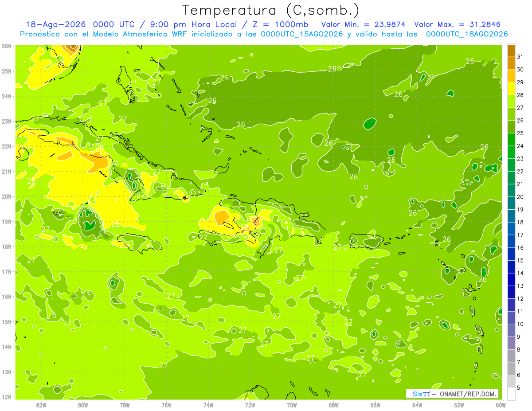Screen dimensions: 532x411
Task: Click legend value label 24
Action: tap(520, 146)
